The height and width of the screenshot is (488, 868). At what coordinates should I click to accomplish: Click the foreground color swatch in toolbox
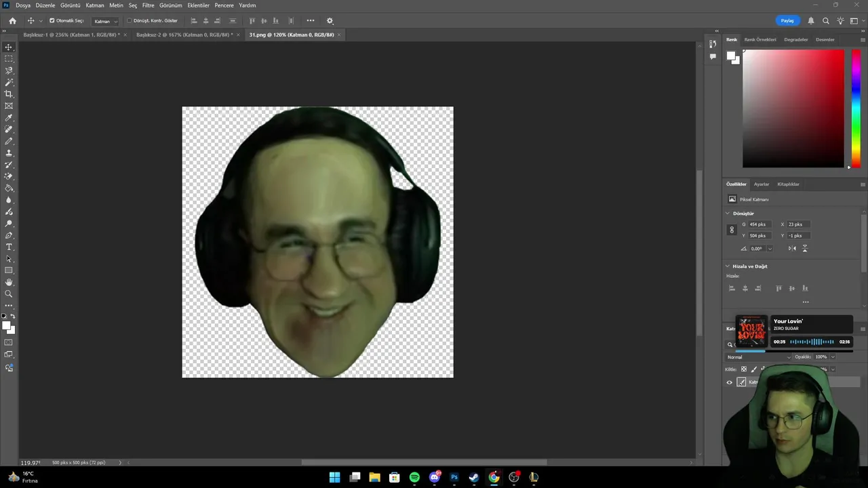pyautogui.click(x=6, y=326)
